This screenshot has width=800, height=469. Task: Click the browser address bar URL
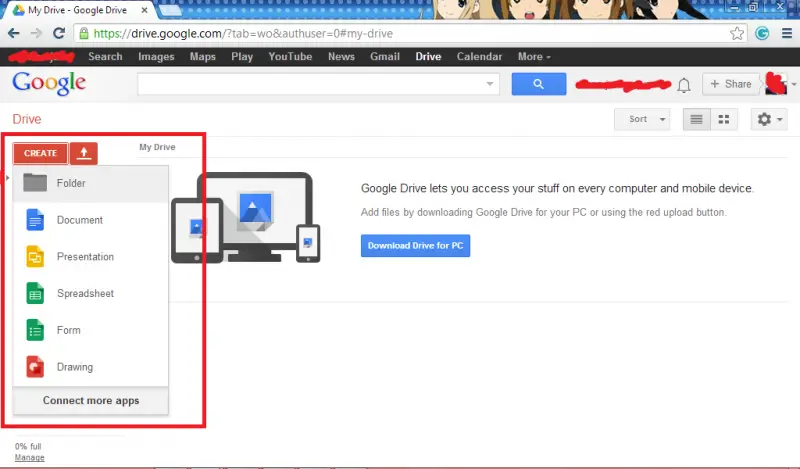(243, 34)
